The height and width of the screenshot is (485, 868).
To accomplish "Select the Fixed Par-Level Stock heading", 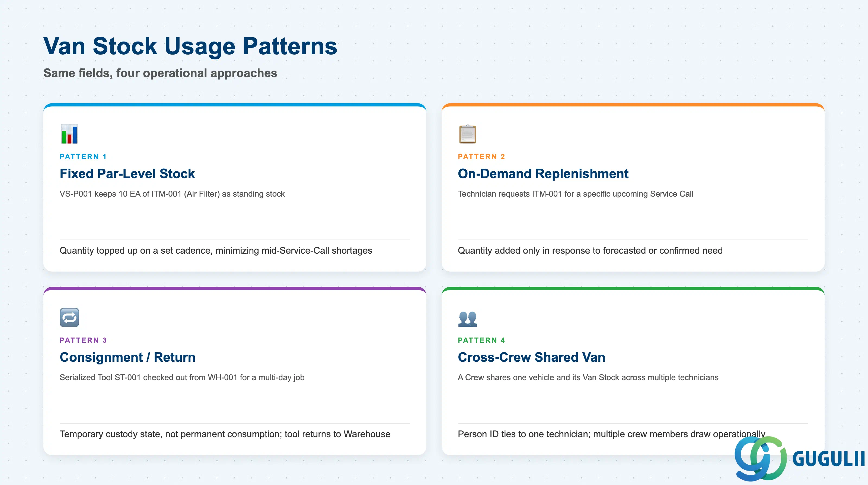I will pyautogui.click(x=127, y=174).
